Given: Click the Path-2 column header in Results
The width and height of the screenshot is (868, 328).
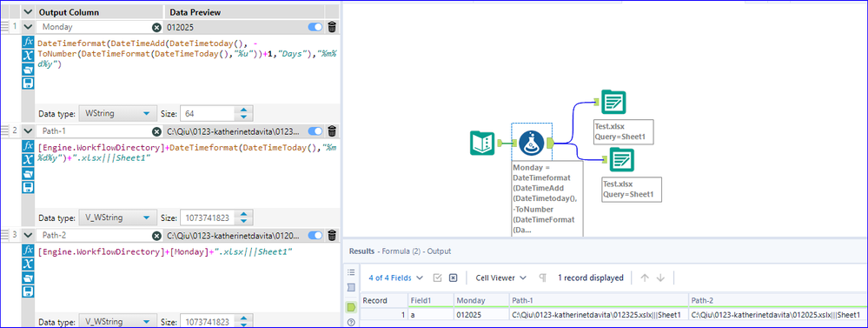Looking at the screenshot, I should pos(778,300).
